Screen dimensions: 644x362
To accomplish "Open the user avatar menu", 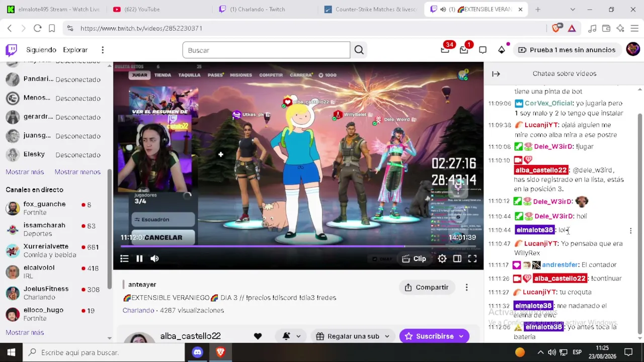I will 633,49.
